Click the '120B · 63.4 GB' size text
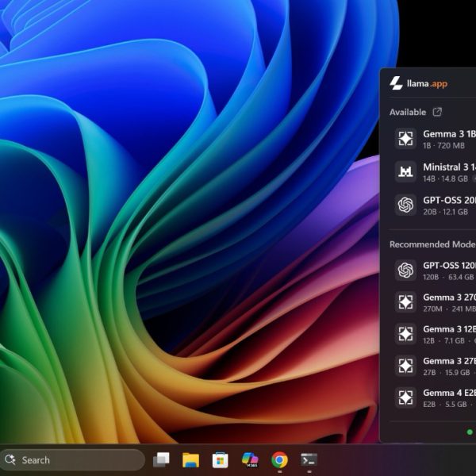The width and height of the screenshot is (476, 476). coord(448,277)
